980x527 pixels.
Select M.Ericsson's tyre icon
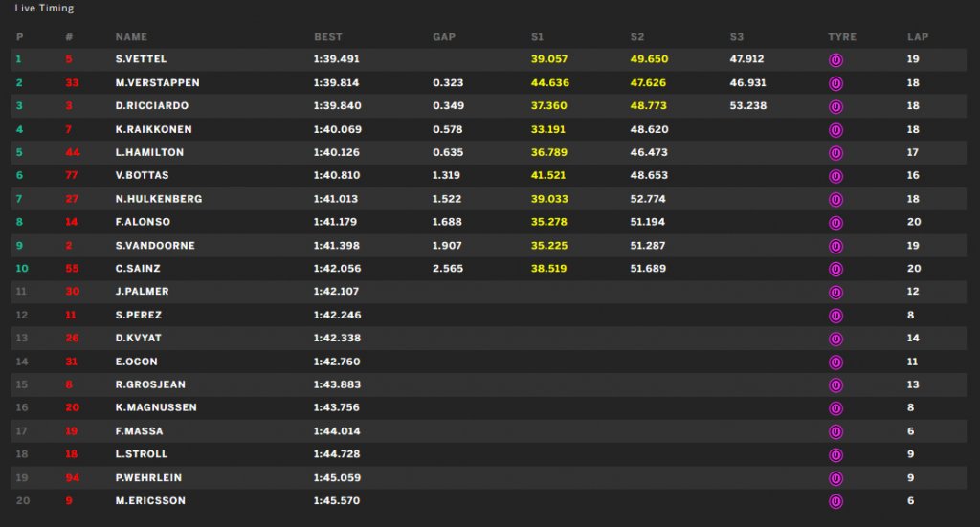pos(835,501)
